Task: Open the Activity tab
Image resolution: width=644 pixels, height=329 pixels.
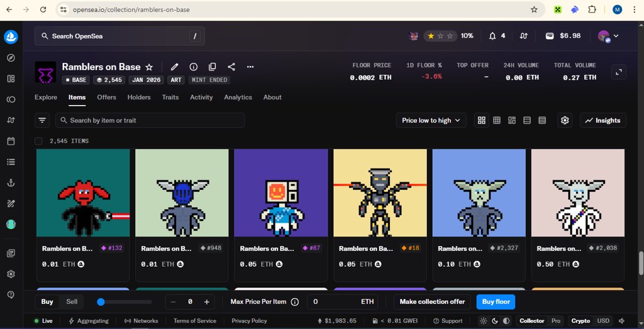Action: [x=201, y=98]
